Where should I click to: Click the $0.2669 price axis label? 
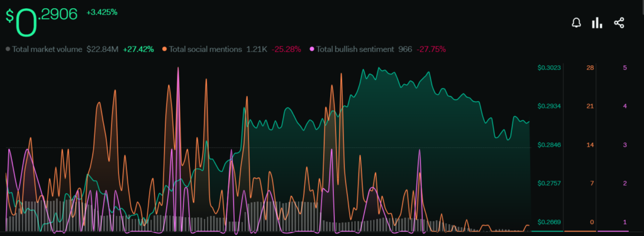(549, 222)
